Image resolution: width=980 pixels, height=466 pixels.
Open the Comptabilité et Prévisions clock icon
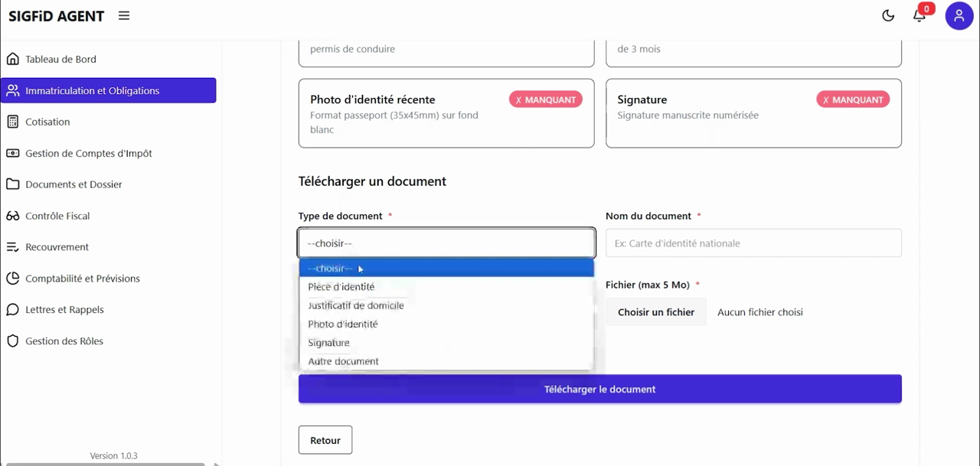[x=13, y=278]
